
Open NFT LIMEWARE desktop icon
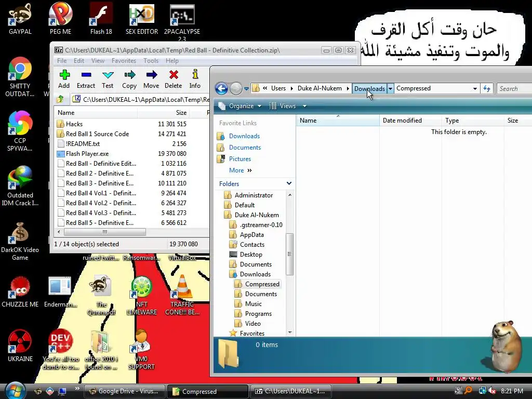[x=141, y=295]
